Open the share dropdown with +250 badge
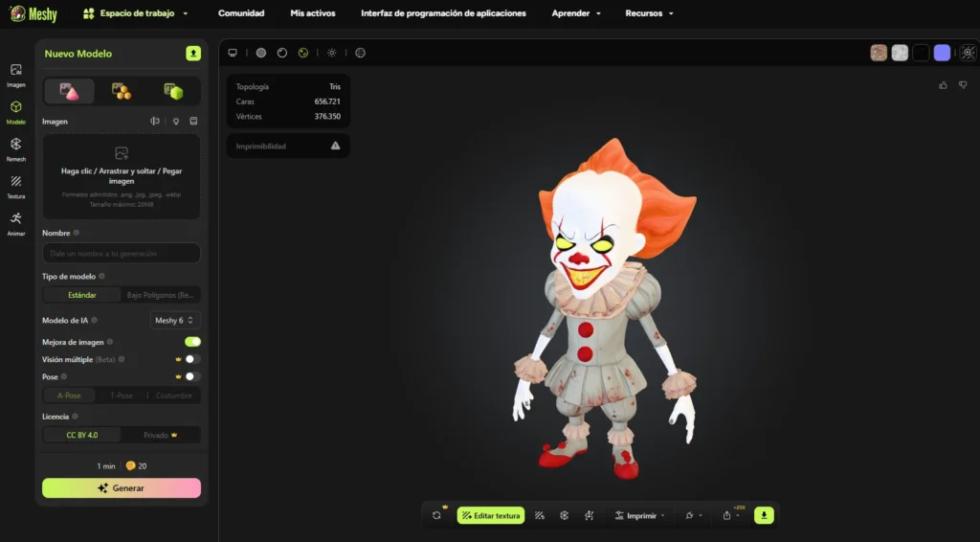Screen dimensions: 980x542 731,516
